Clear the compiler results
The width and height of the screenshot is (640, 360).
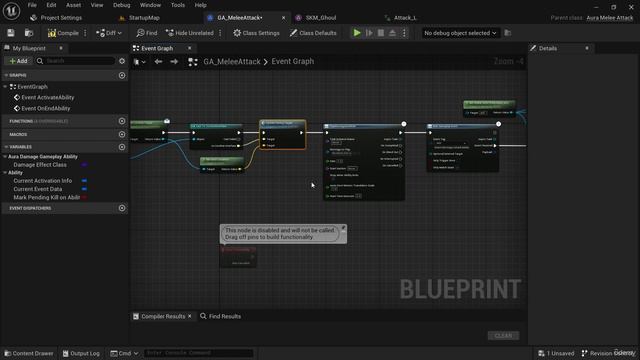click(503, 336)
